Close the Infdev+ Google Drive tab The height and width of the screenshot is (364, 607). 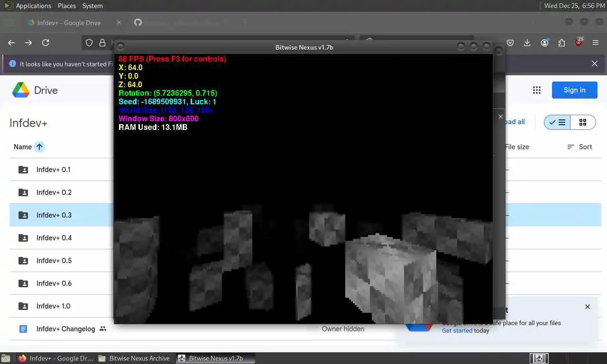(119, 22)
